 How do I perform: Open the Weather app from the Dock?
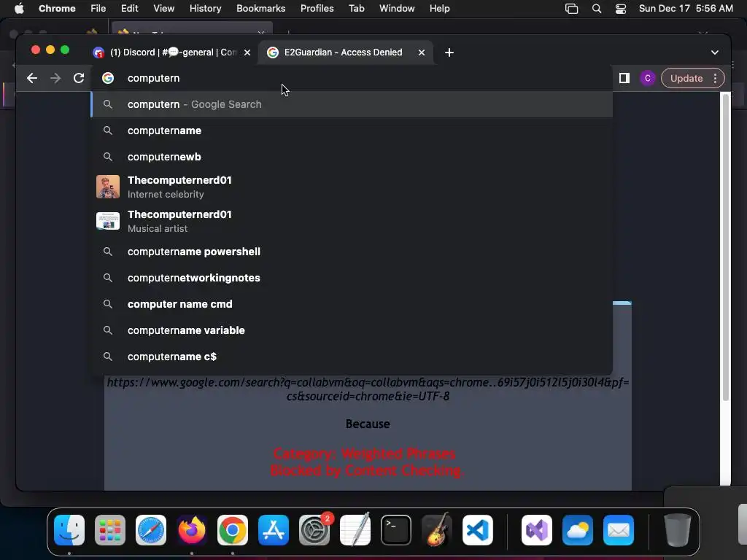pos(578,530)
